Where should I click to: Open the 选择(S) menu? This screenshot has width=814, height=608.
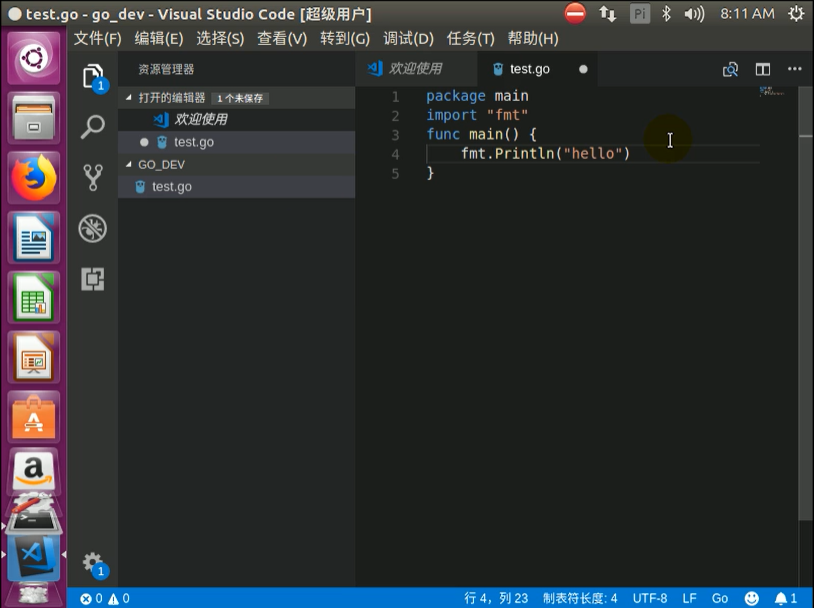click(x=220, y=38)
